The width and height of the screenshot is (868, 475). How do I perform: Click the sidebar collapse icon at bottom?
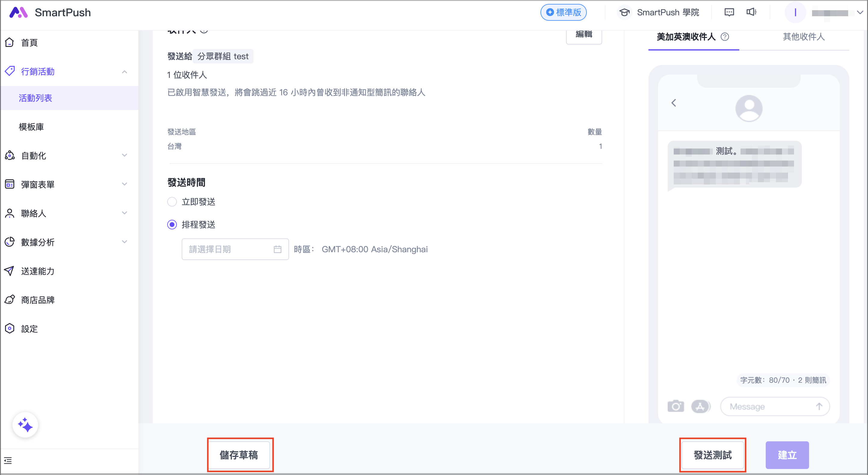click(8, 461)
